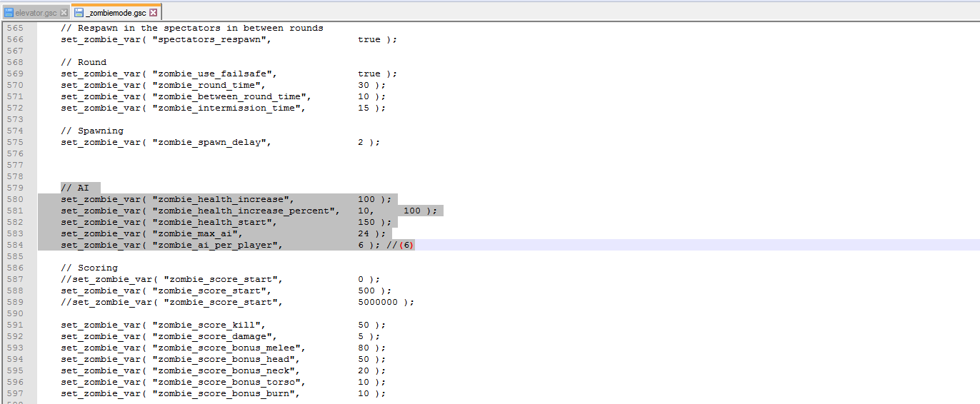Click the comment "// Respawn in the spectators in between rounds"
980x404 pixels.
pos(192,28)
